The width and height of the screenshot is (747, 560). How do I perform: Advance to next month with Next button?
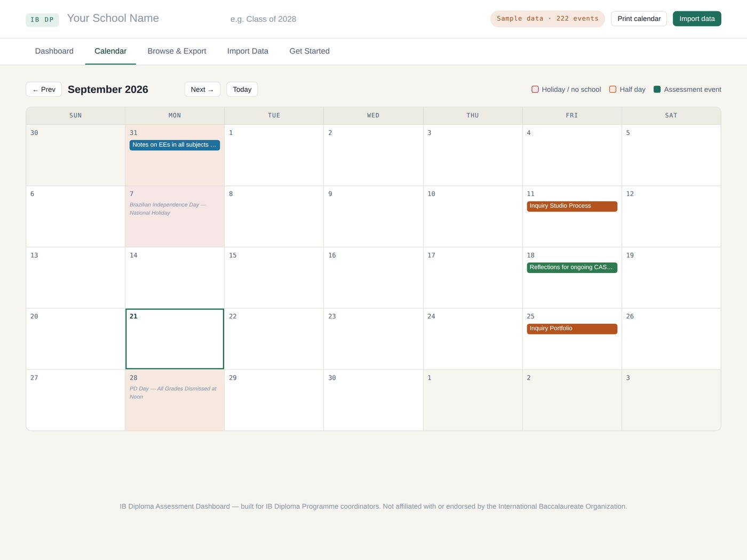(x=202, y=89)
